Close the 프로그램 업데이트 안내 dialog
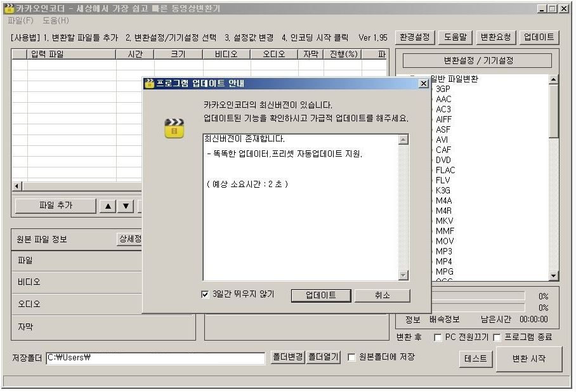 (x=423, y=84)
